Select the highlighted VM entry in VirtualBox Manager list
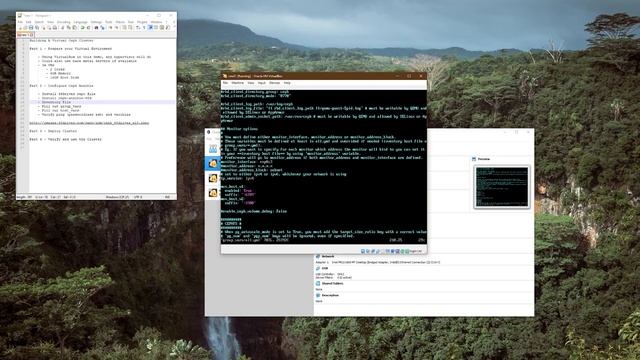Image resolution: width=640 pixels, height=360 pixels. [213, 164]
